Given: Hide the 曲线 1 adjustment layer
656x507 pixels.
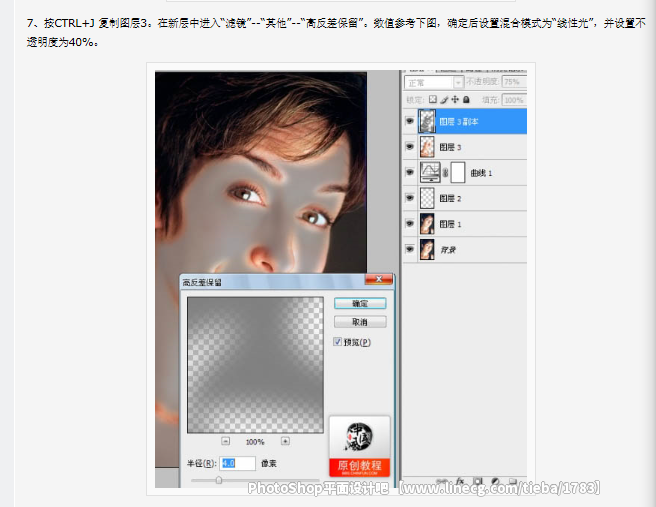Looking at the screenshot, I should point(410,172).
